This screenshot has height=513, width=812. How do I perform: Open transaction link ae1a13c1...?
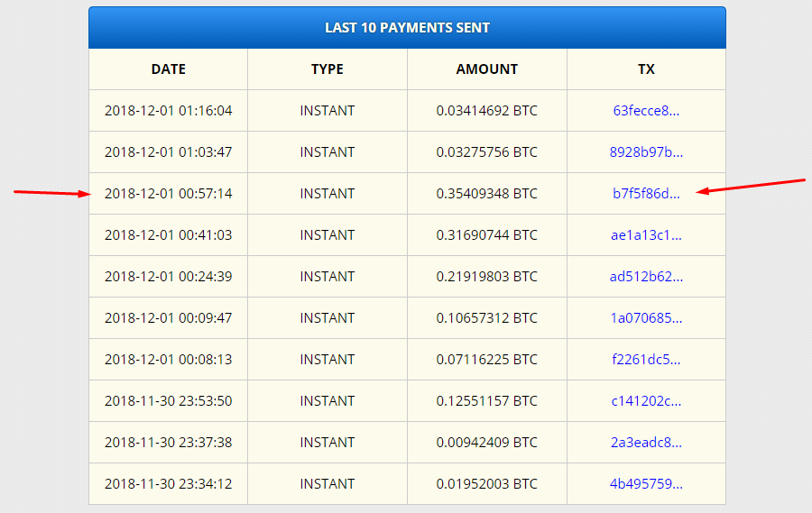coord(646,235)
